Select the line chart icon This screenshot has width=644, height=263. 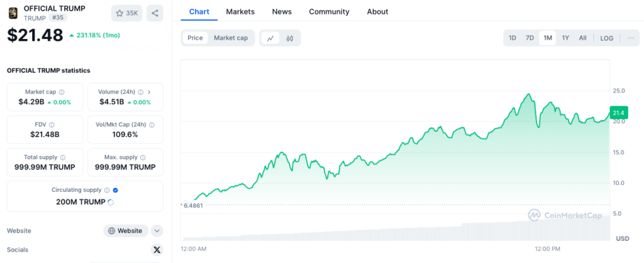coord(270,38)
